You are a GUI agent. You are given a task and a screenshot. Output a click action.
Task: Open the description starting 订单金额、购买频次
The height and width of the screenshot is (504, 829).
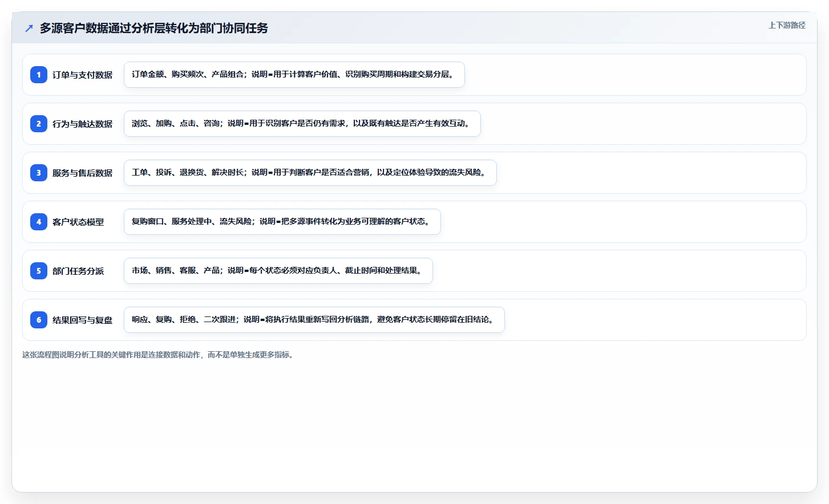pos(294,75)
